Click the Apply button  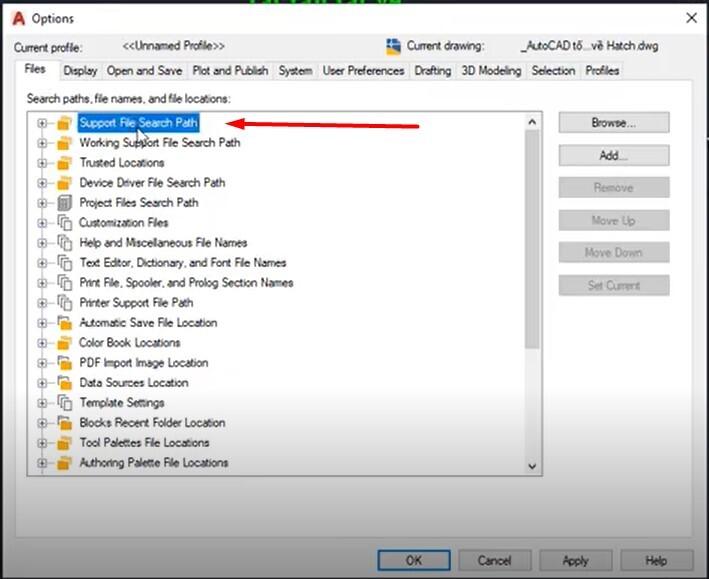[x=575, y=560]
